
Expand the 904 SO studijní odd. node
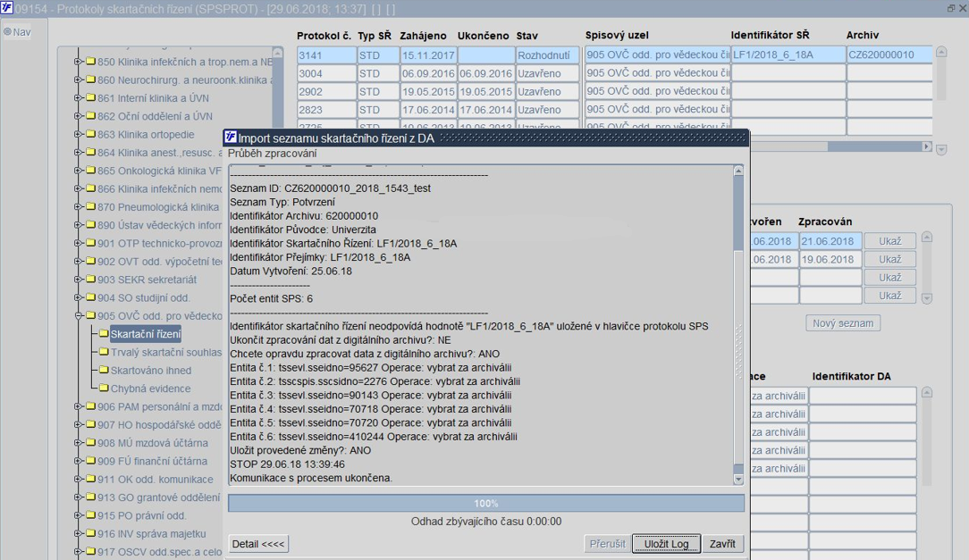tap(79, 297)
